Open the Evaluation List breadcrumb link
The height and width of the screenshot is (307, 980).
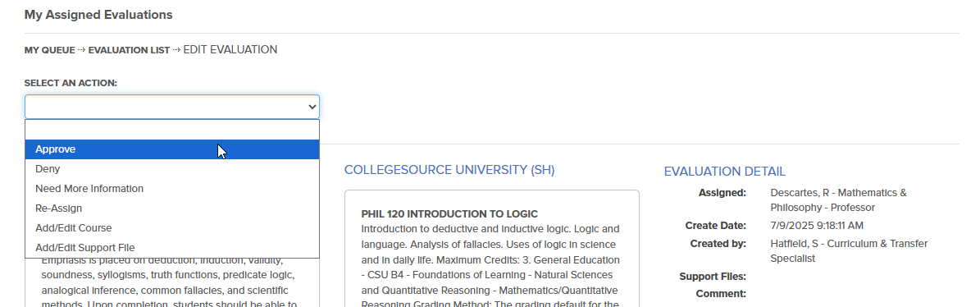pos(129,50)
